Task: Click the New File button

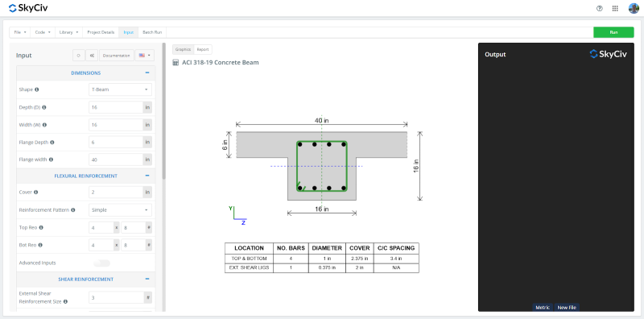Action: 567,308
